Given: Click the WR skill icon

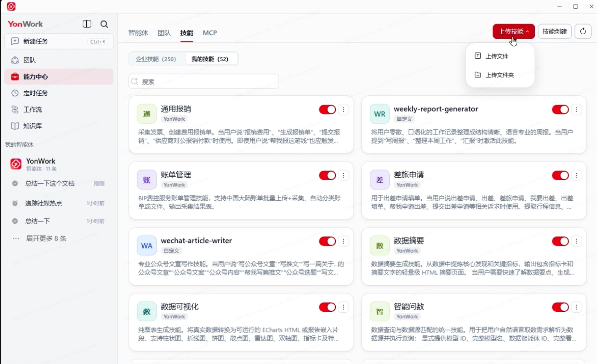Looking at the screenshot, I should [x=379, y=114].
